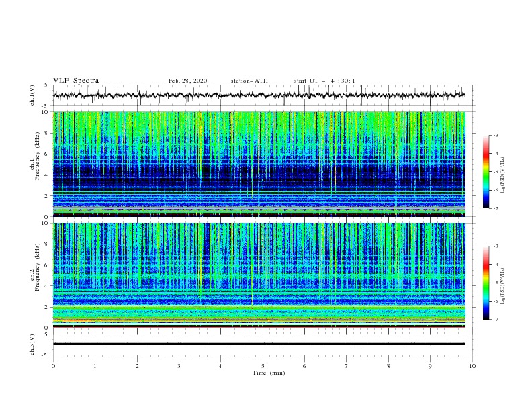The width and height of the screenshot is (532, 411).
Task: Click the ch.2 spectrogram color scale bar
Action: click(486, 283)
